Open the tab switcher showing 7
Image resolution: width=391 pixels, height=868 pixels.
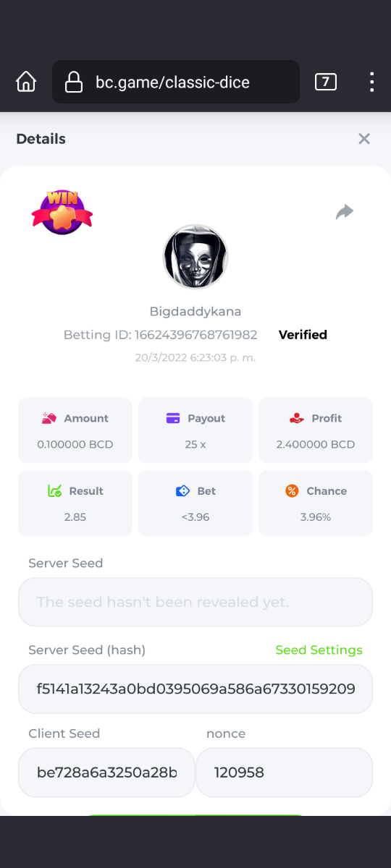coord(326,82)
